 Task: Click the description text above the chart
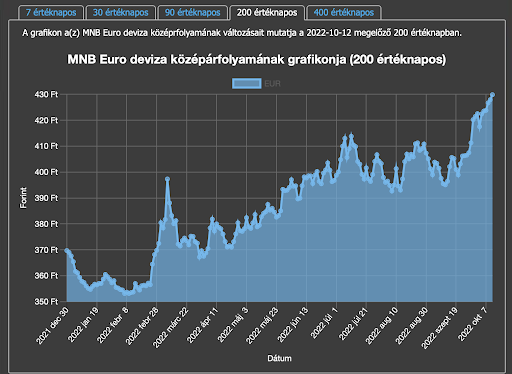(242, 33)
